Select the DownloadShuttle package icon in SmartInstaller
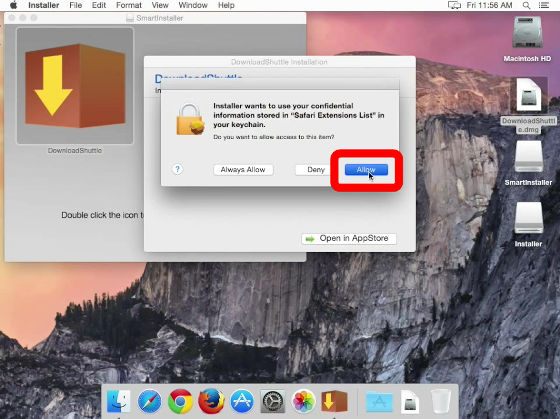The height and width of the screenshot is (419, 560). point(75,86)
